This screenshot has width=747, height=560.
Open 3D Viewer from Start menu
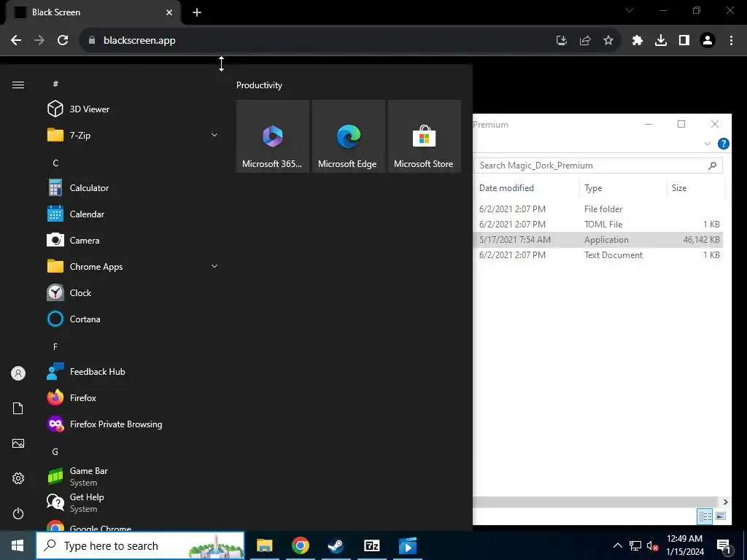tap(133, 109)
